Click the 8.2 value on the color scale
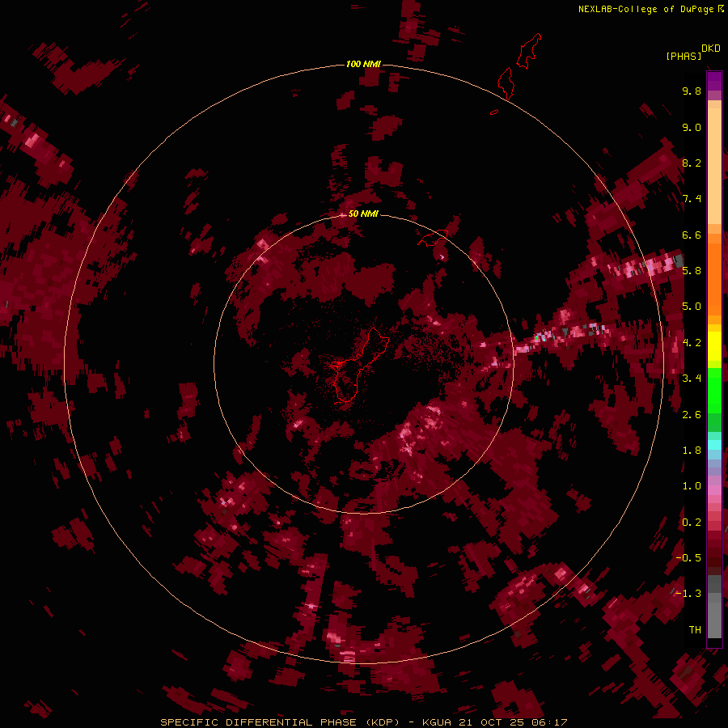 (x=692, y=163)
